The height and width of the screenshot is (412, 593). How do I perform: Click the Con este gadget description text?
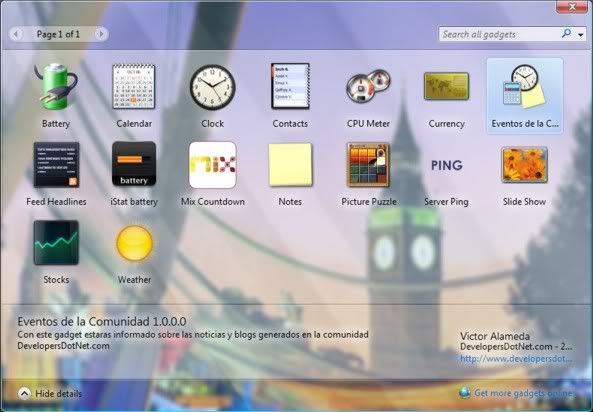[x=193, y=340]
